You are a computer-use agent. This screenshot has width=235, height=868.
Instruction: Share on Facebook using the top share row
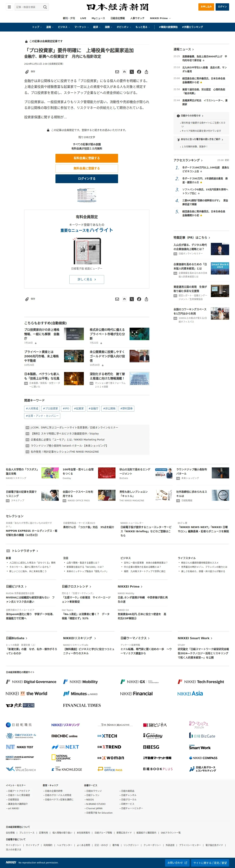coord(139,72)
